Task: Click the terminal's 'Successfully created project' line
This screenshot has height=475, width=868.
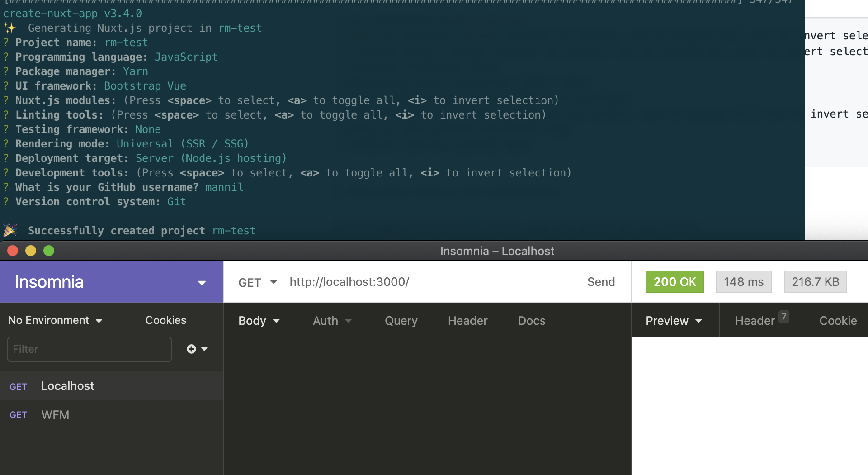Action: 129,231
